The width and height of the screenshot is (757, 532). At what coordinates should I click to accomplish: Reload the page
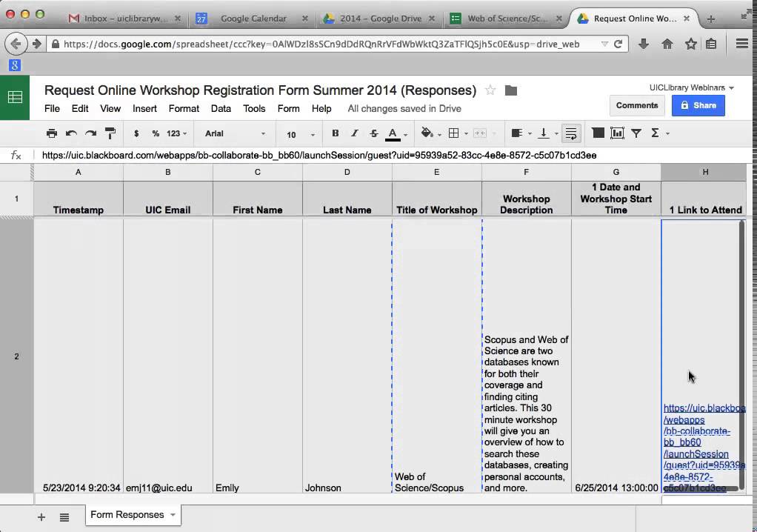coord(618,44)
